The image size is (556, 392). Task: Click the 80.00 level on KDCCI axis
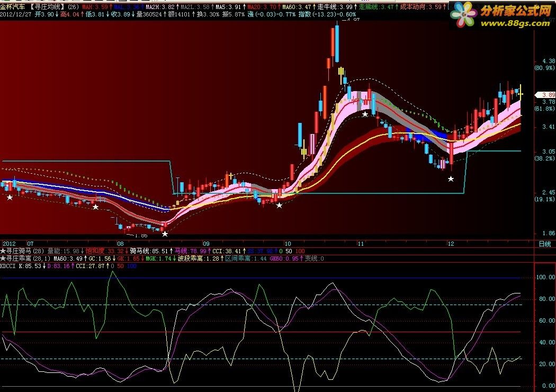tap(547, 299)
